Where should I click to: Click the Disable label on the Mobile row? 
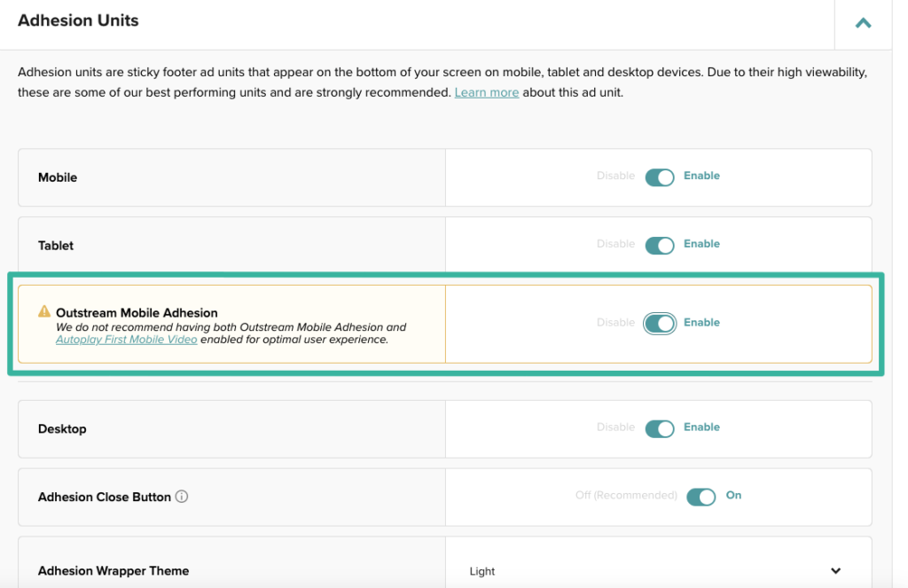tap(615, 176)
